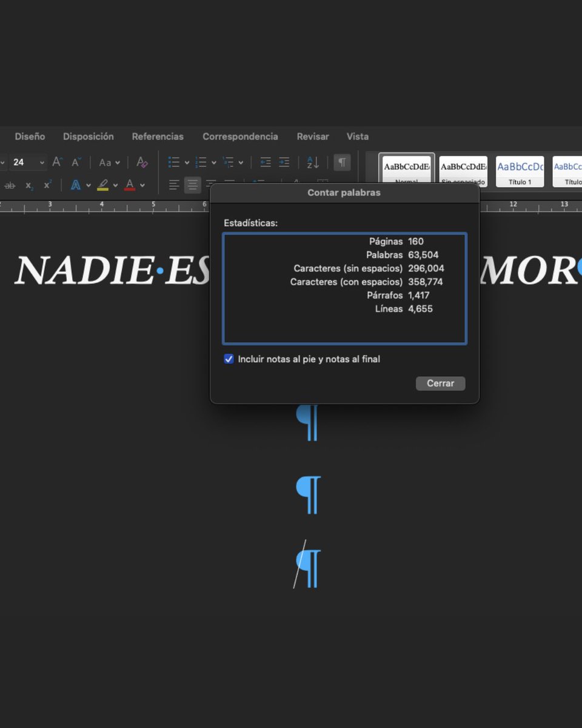Apply the red font color
Image resolution: width=582 pixels, height=728 pixels.
point(129,185)
